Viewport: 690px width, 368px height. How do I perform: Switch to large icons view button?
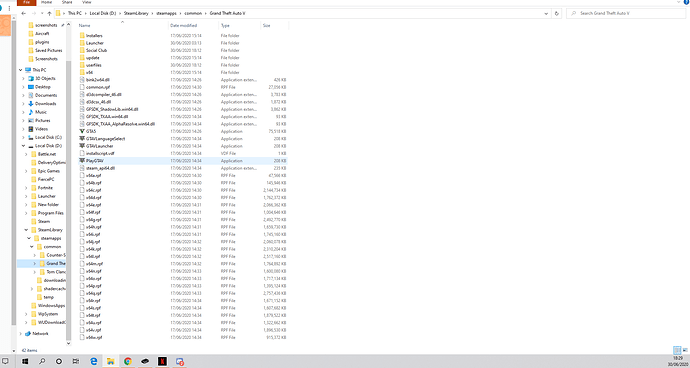click(685, 350)
